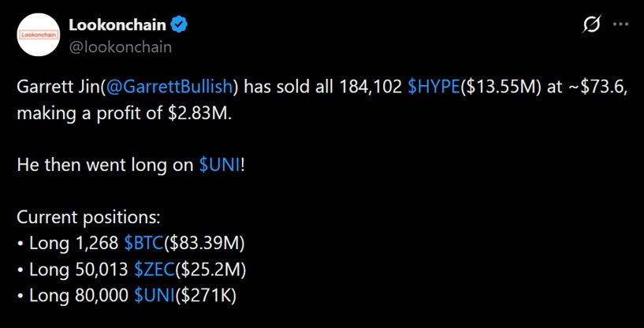644x328 pixels.
Task: Click the $HYPE cashtag
Action: (x=434, y=88)
